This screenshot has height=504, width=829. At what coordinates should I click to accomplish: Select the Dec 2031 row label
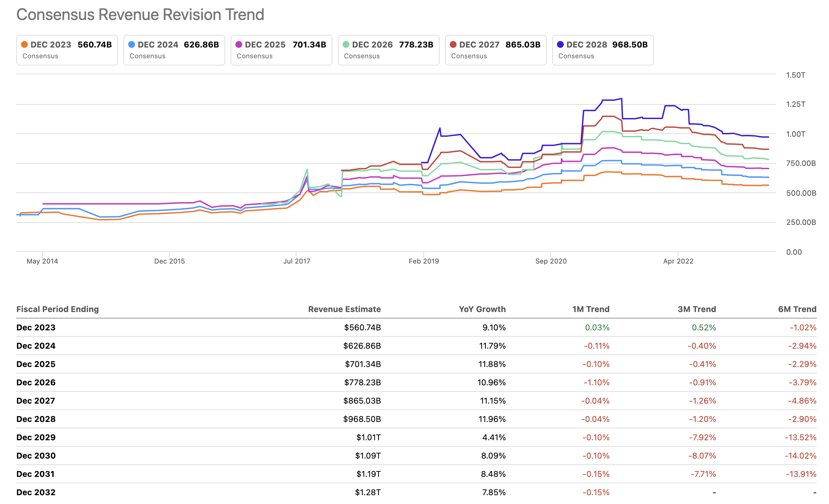pos(36,474)
